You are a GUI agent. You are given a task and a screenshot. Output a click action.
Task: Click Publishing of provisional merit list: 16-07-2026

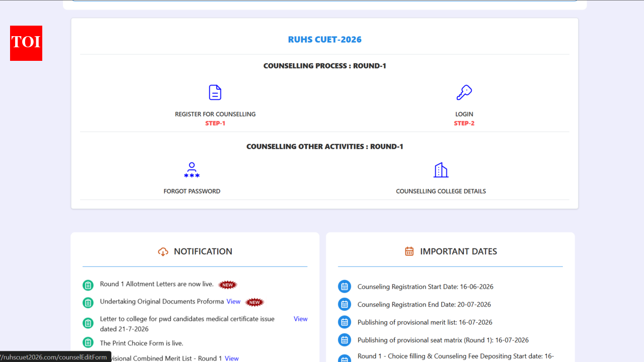coord(425,322)
